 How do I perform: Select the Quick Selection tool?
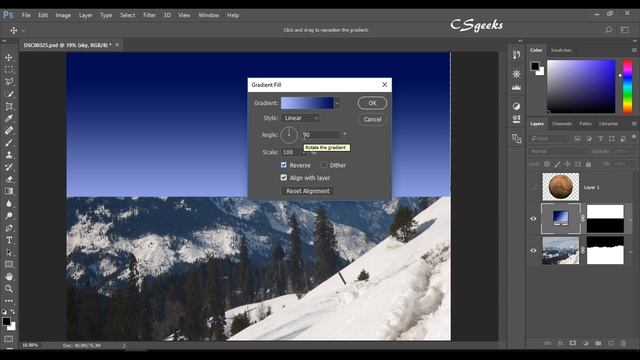tap(9, 94)
